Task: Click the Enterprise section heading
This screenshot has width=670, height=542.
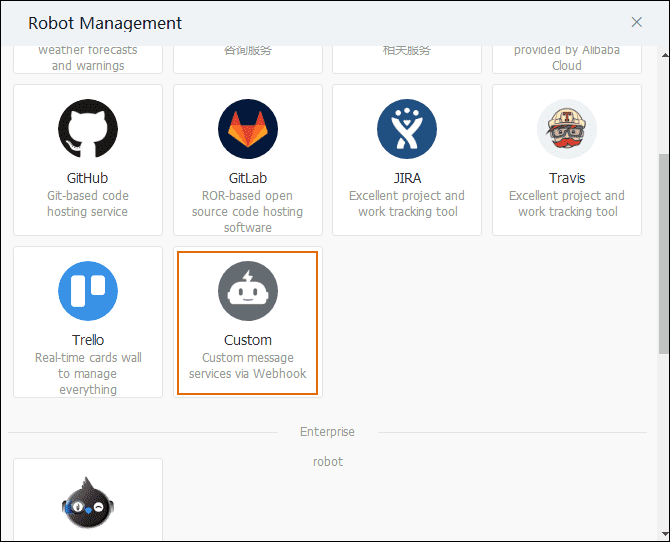Action: [327, 432]
